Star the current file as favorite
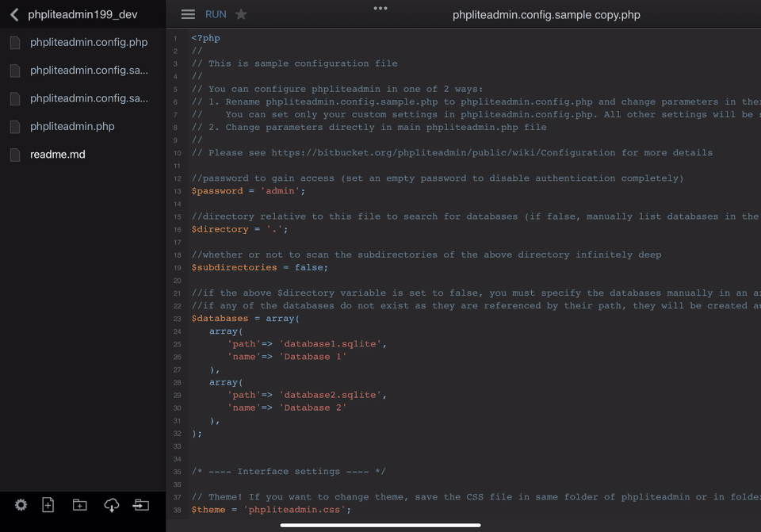The width and height of the screenshot is (761, 532). (x=241, y=14)
